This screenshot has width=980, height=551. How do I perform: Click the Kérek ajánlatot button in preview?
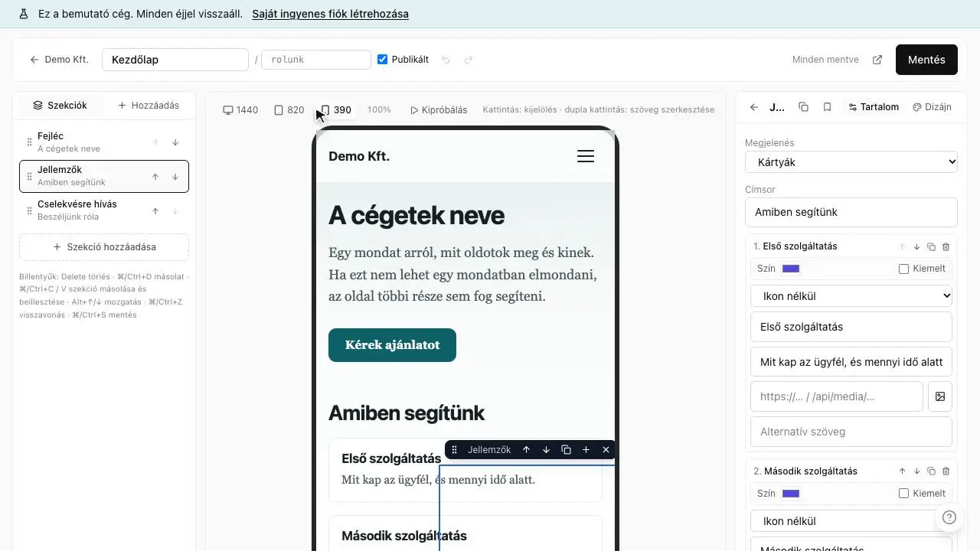392,345
